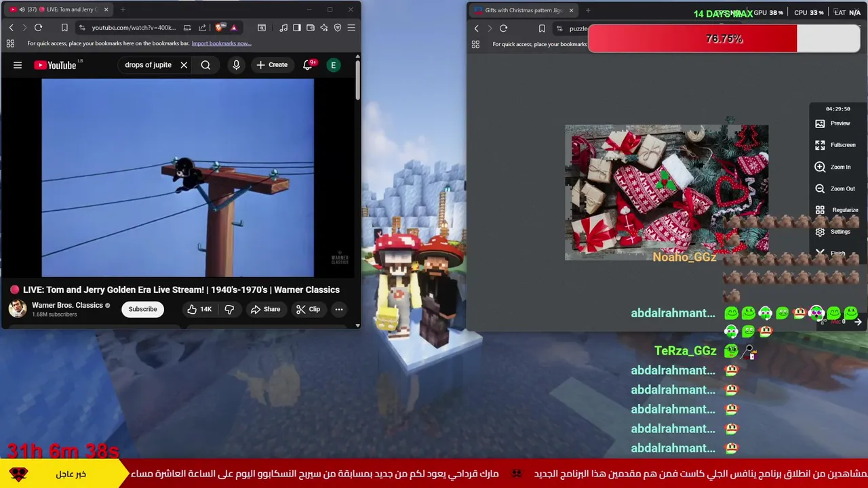
Task: Open the YouTube Create menu
Action: (x=272, y=65)
